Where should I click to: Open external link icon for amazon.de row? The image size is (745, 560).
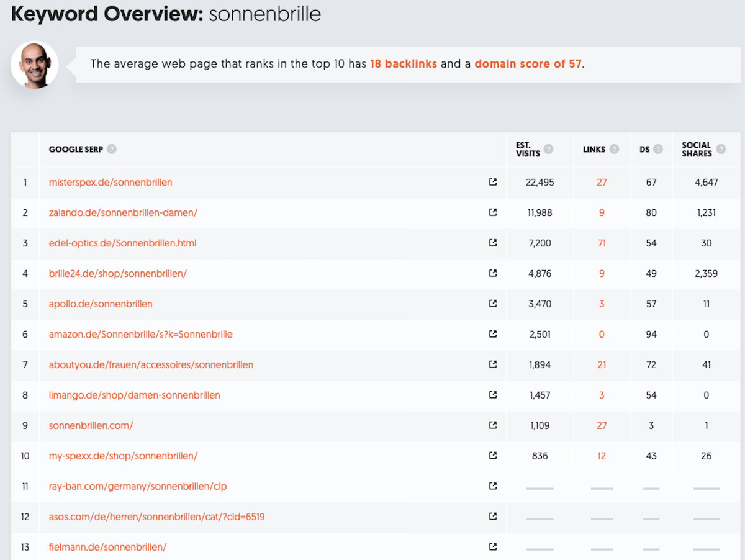pos(493,334)
